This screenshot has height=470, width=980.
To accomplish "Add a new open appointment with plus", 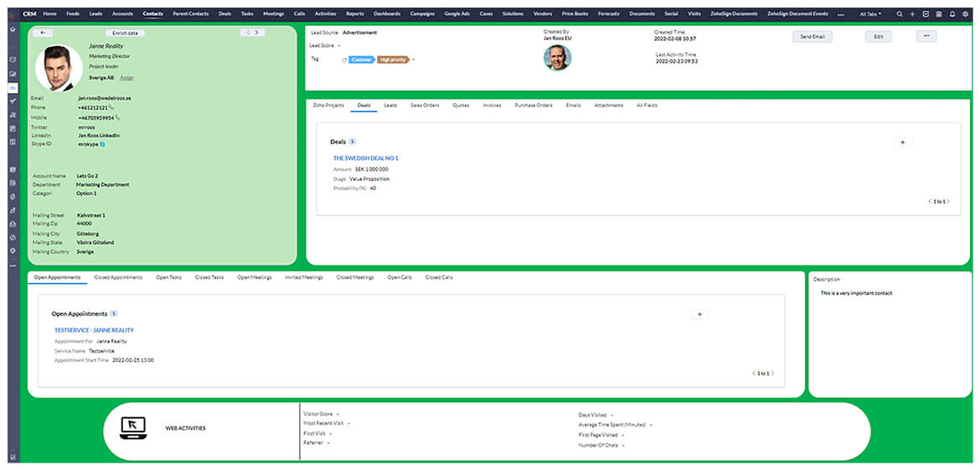I will [x=699, y=314].
